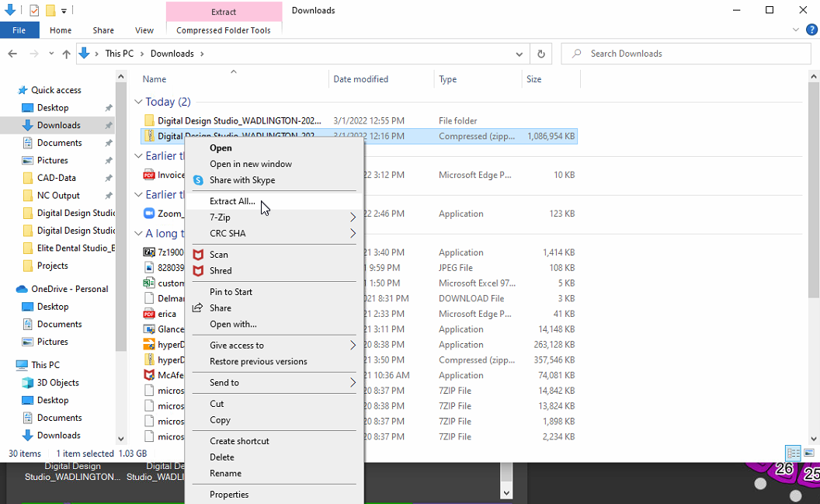This screenshot has width=820, height=504.
Task: Click This PC in address breadcrumb
Action: pyautogui.click(x=120, y=54)
